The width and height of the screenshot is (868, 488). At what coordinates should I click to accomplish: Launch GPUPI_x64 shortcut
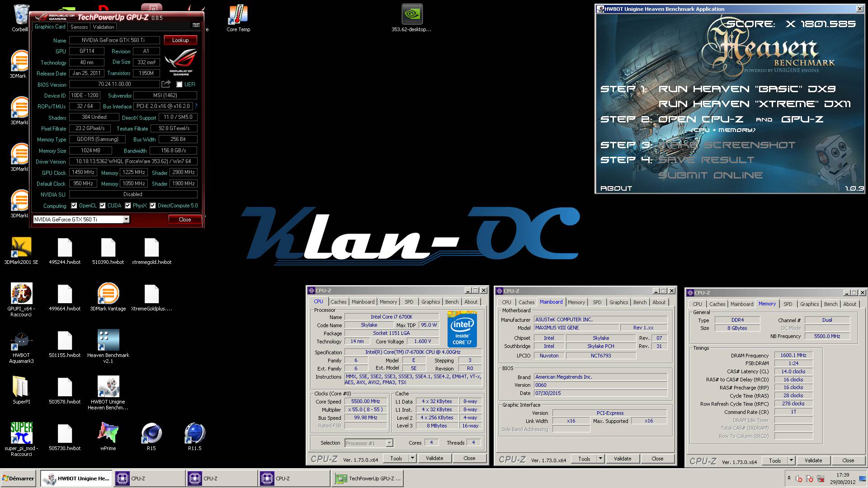tap(21, 300)
